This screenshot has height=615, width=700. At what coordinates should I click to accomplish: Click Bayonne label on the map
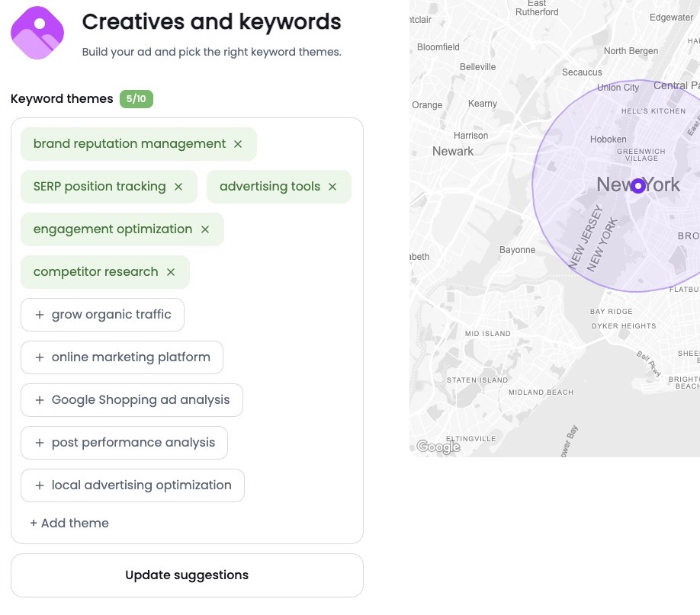(517, 250)
